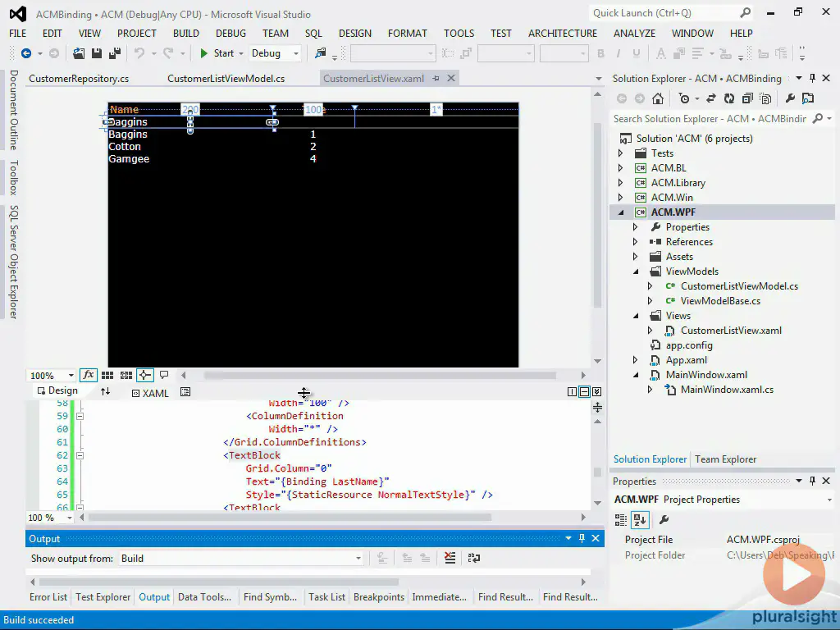The height and width of the screenshot is (630, 840).
Task: Click the designer horizontal scrollbar
Action: point(380,375)
